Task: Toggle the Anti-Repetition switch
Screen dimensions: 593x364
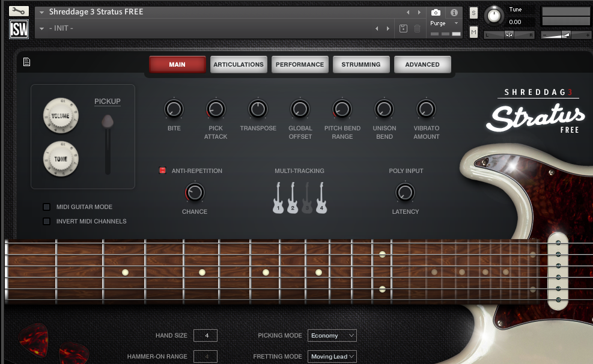Action: coord(162,171)
